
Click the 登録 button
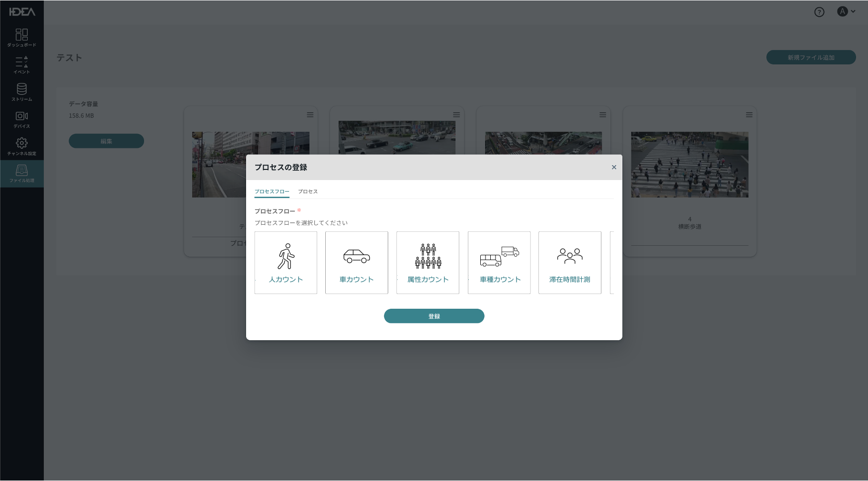click(x=434, y=316)
